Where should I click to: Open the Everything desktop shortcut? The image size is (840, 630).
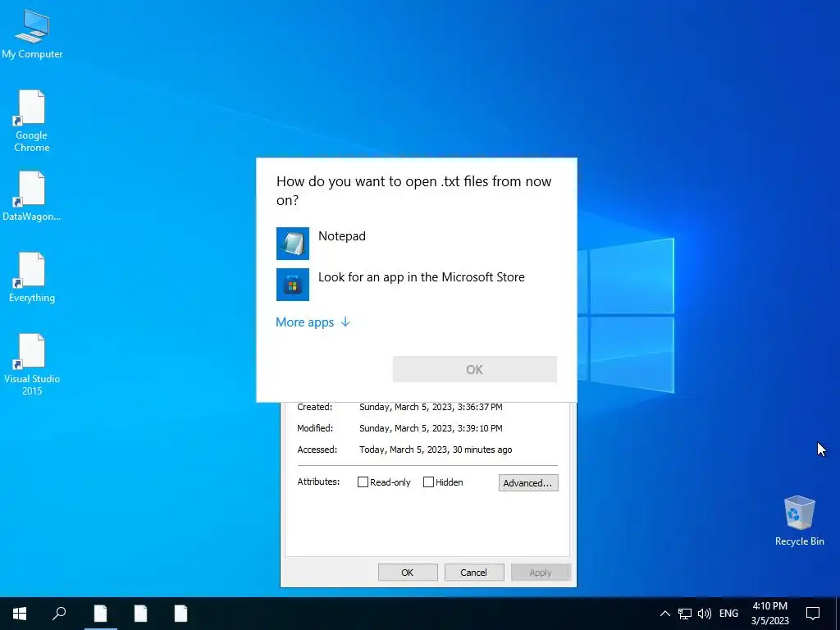coord(32,277)
